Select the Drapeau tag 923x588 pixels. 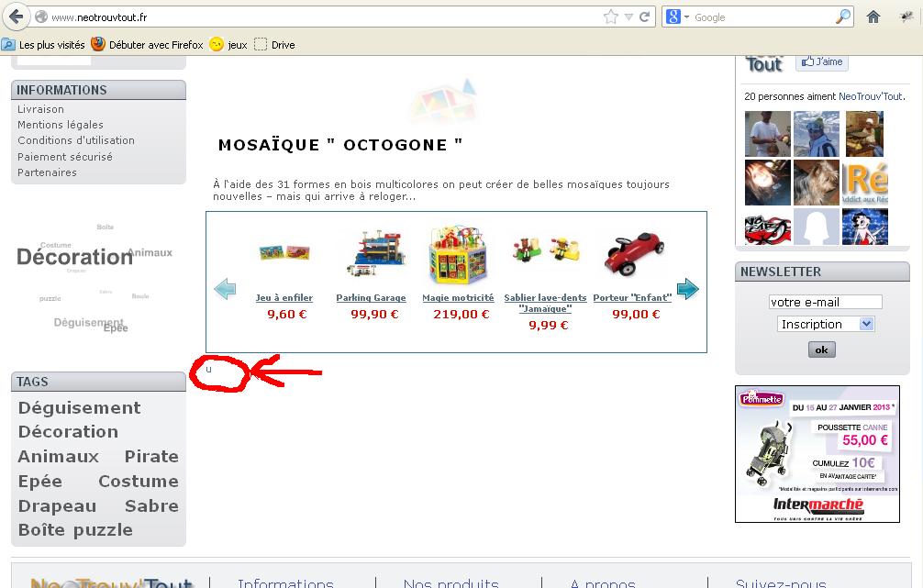click(57, 506)
